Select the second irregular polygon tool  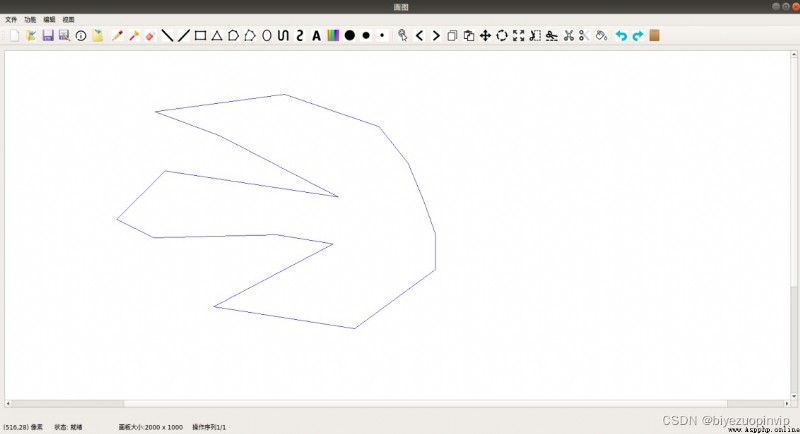[x=250, y=36]
